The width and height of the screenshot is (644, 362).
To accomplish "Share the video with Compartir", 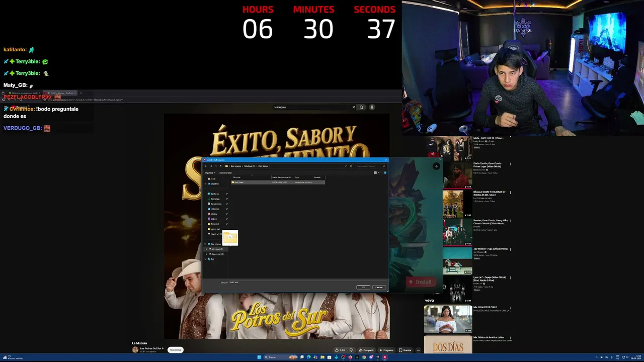I will (367, 350).
